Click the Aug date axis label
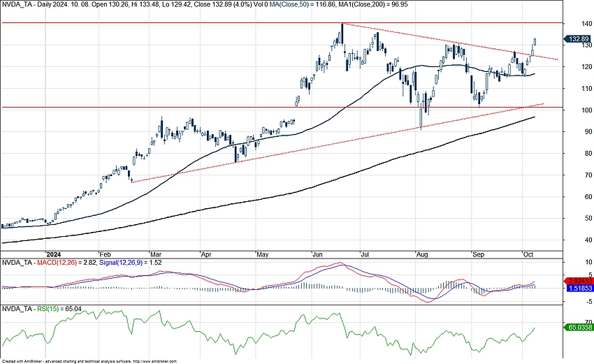 422,254
